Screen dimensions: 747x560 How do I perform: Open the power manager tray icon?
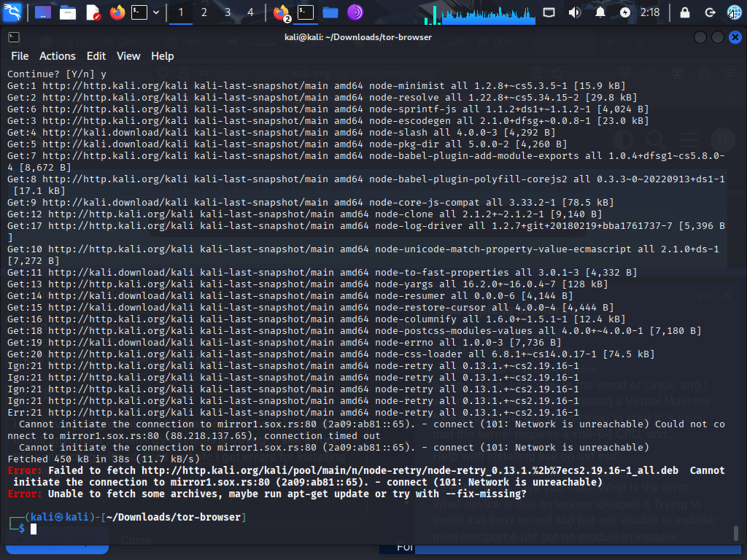click(625, 12)
